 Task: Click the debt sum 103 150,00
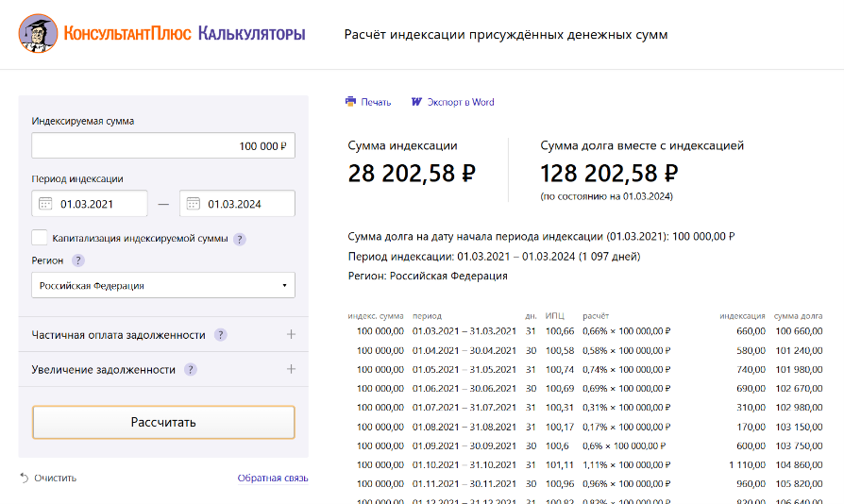(799, 428)
